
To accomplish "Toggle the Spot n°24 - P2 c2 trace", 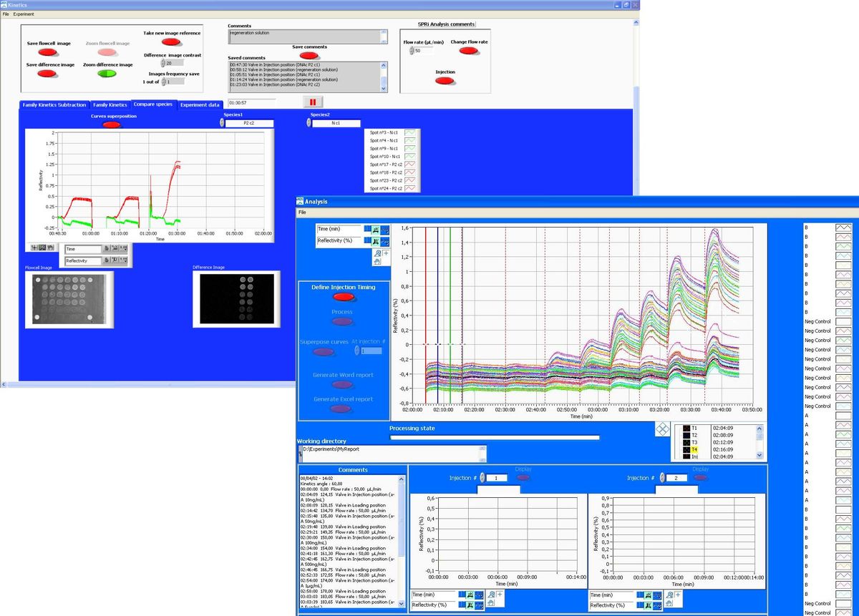I will click(410, 187).
